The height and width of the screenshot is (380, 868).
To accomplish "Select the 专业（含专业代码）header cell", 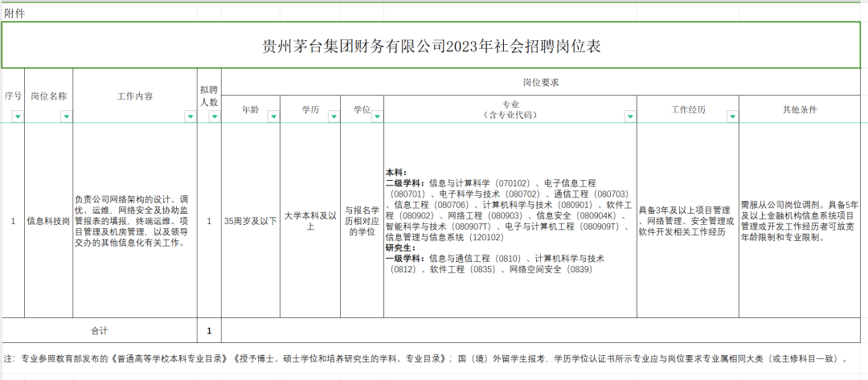I will tap(510, 109).
